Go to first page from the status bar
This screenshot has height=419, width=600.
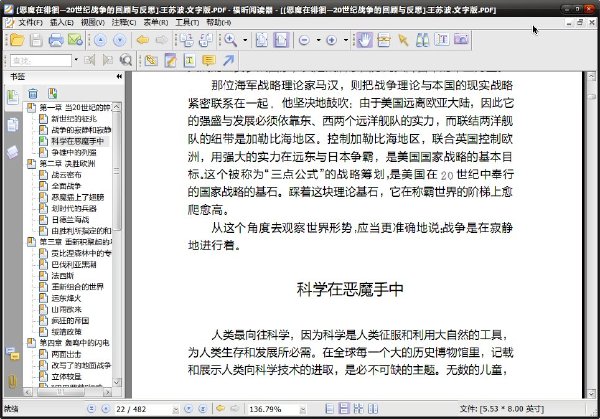pos(91,409)
